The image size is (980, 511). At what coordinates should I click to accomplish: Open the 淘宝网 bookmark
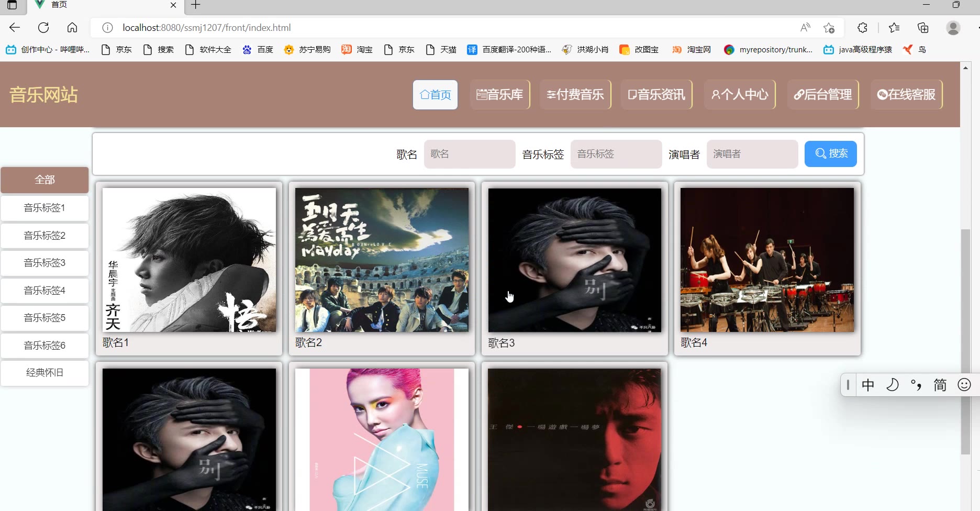point(691,50)
